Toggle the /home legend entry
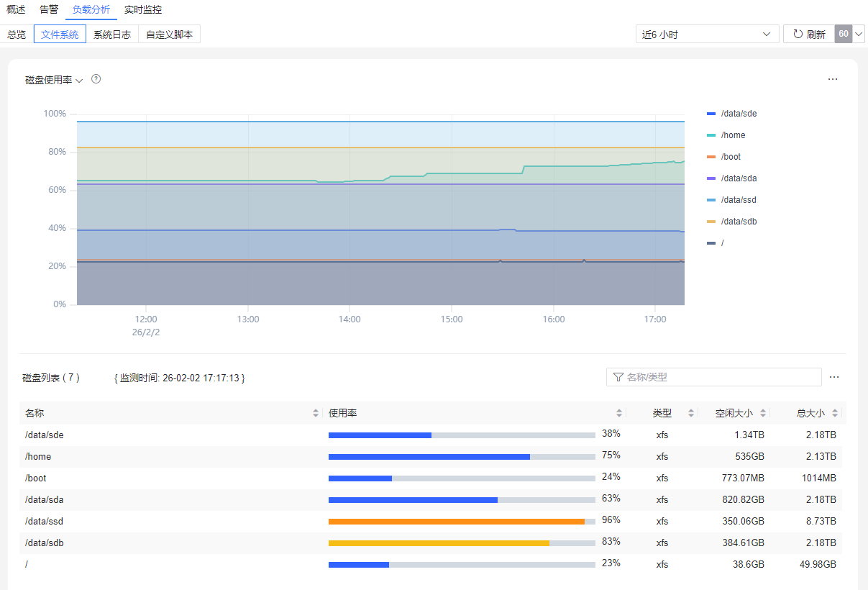Screen dimensions: 868x590 point(726,135)
